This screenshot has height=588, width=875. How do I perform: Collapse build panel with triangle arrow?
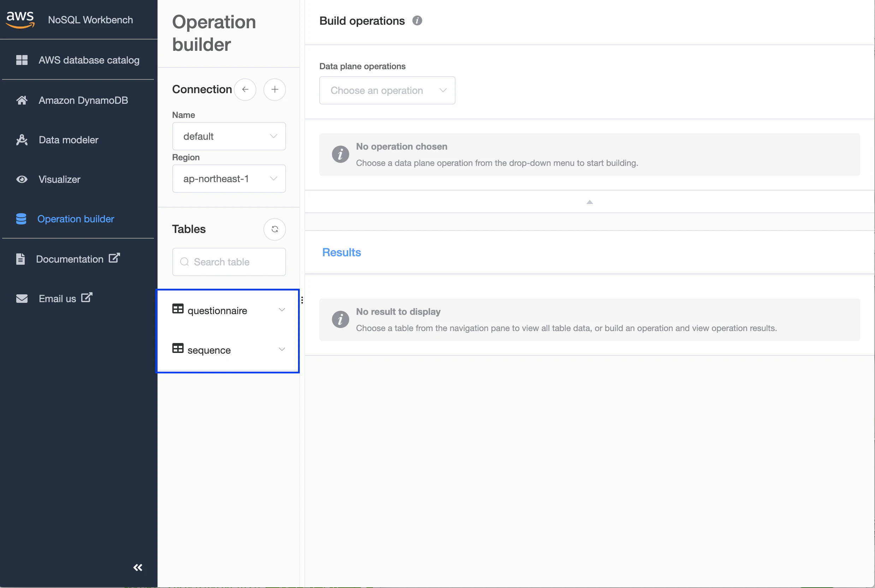point(589,202)
